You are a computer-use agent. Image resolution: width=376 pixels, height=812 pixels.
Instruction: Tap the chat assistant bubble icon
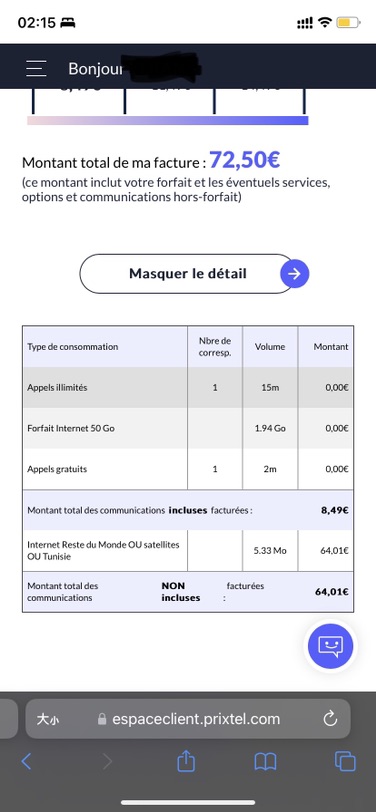tap(330, 646)
